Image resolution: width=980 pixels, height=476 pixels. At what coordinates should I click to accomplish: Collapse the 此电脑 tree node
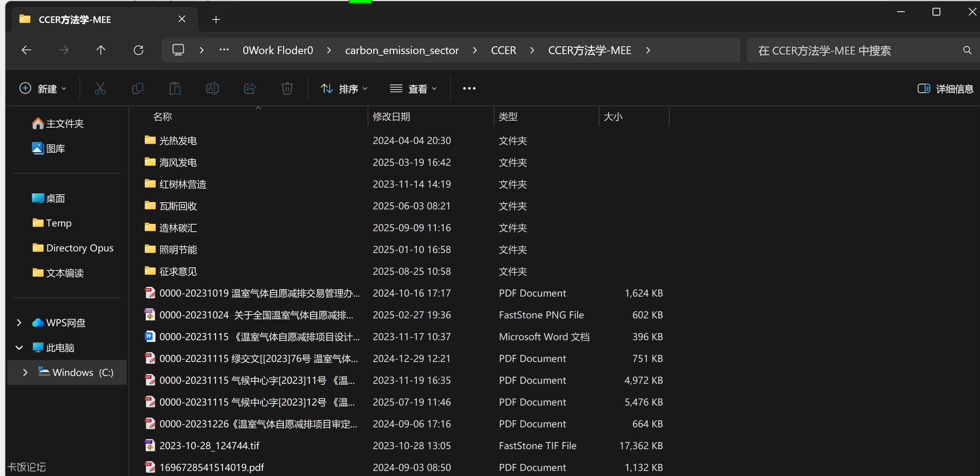19,348
